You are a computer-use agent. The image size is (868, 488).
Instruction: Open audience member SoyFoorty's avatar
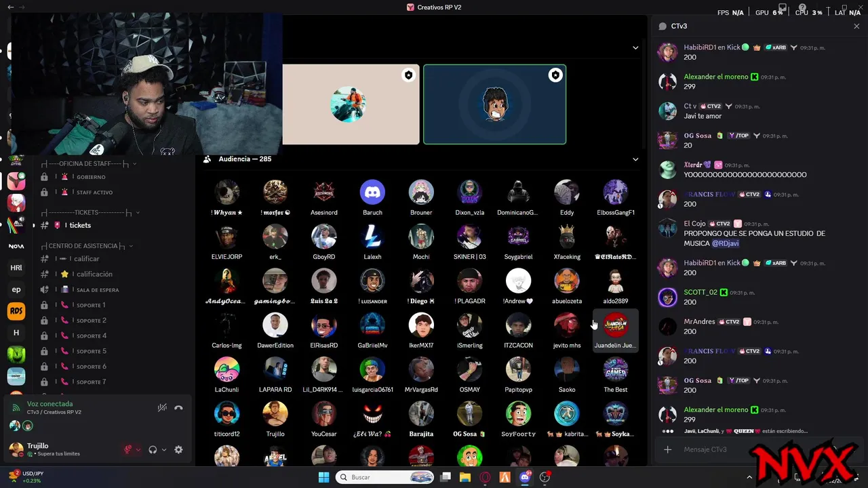(518, 413)
